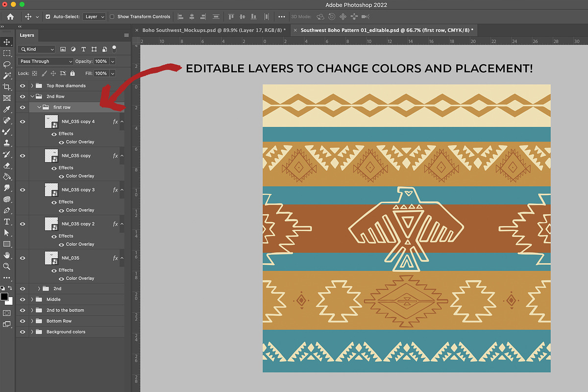The image size is (588, 392).
Task: Click the Home icon in options bar
Action: (10, 17)
